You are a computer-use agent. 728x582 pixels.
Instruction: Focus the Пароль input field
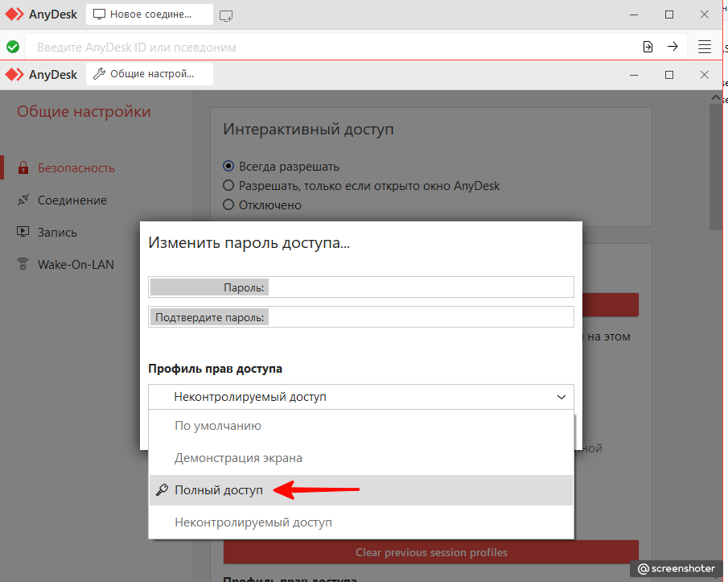tap(360, 287)
